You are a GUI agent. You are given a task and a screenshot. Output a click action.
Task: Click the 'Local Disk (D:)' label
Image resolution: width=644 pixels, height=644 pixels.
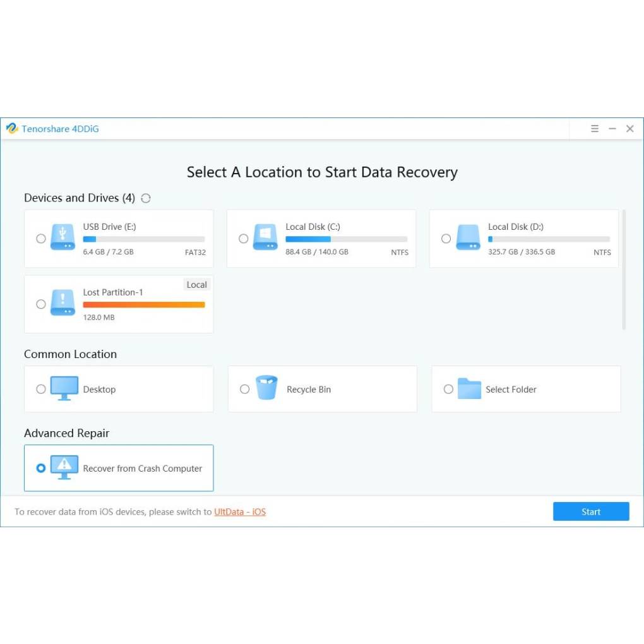[515, 227]
